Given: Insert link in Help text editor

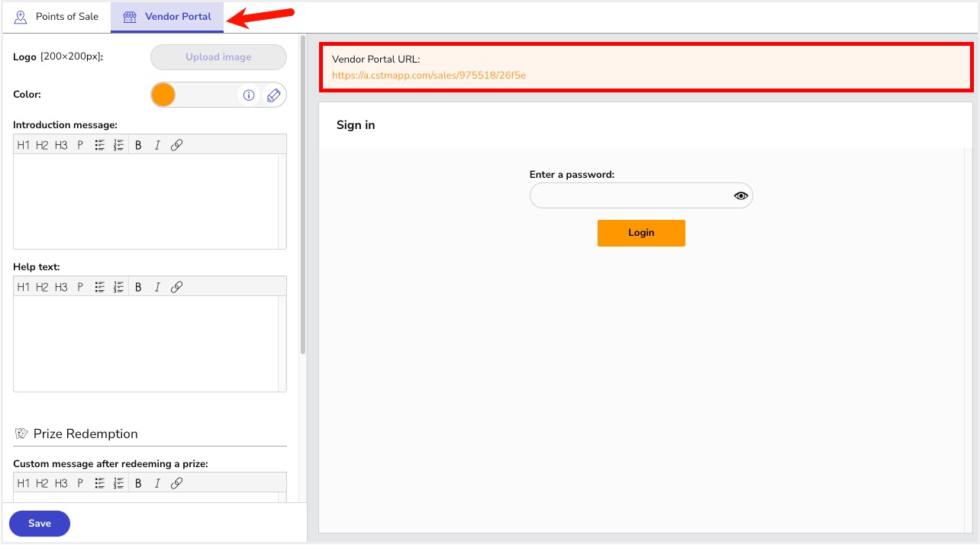Looking at the screenshot, I should pyautogui.click(x=176, y=287).
